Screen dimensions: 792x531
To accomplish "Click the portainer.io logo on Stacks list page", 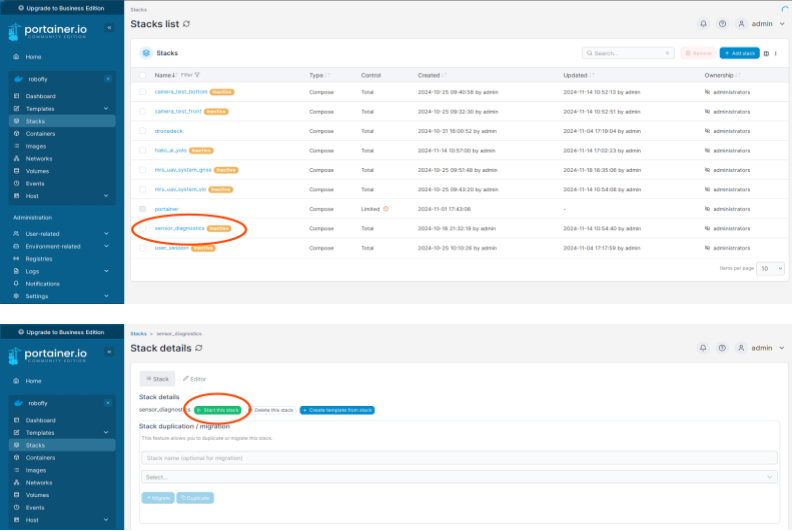I will click(x=47, y=31).
